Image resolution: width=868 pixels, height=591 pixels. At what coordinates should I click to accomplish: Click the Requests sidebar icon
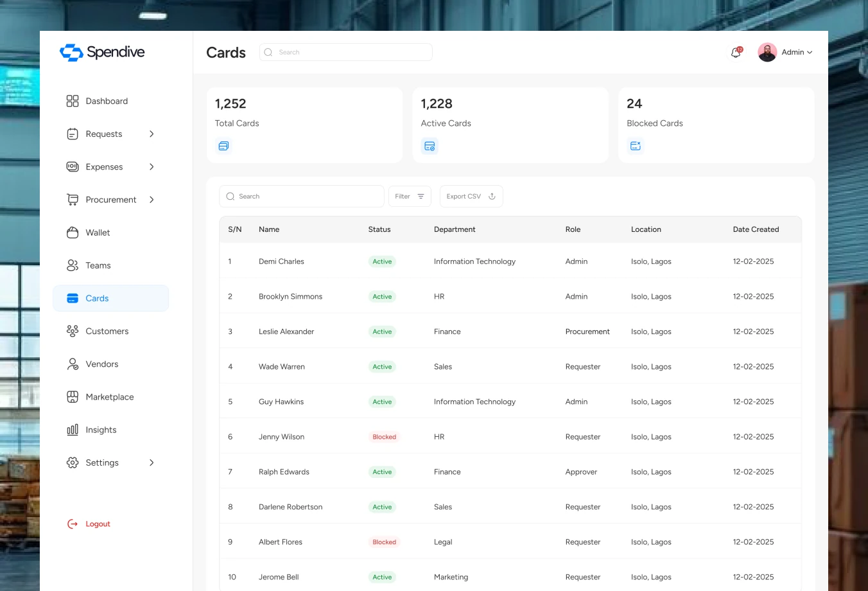tap(73, 134)
